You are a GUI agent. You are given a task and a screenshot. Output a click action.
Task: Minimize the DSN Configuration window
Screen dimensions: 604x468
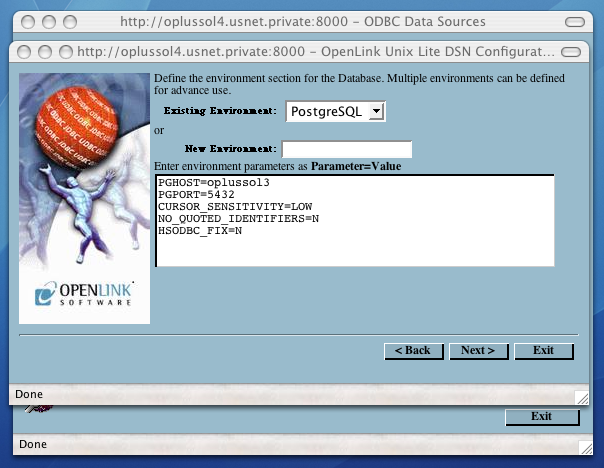(43, 52)
